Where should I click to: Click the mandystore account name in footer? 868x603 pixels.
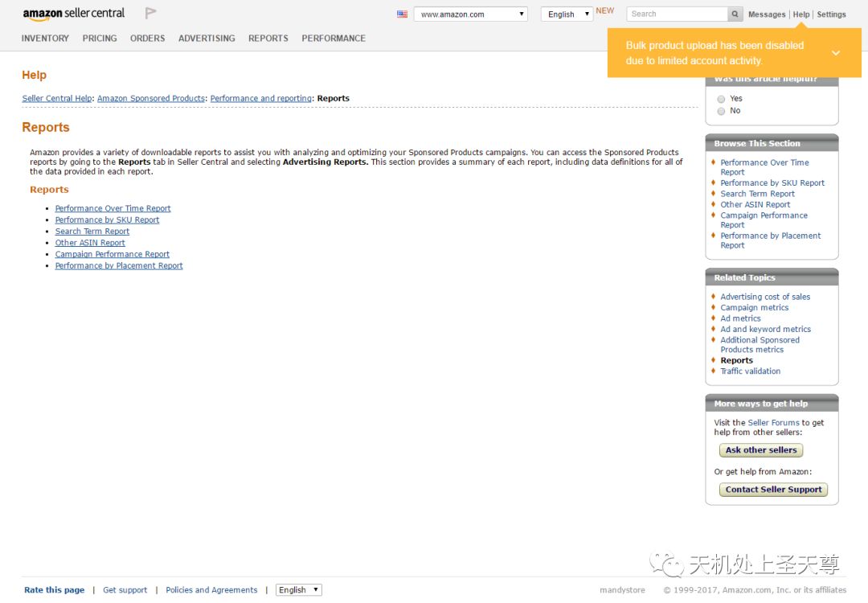(x=622, y=589)
